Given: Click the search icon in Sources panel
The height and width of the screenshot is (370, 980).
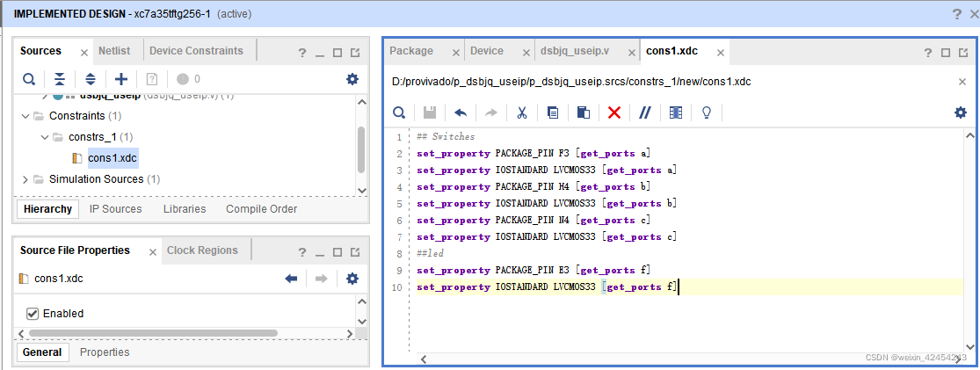Looking at the screenshot, I should click(29, 79).
